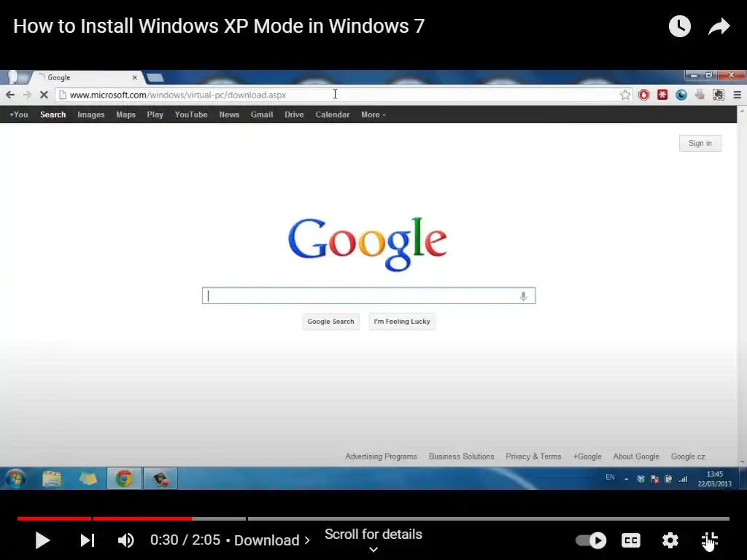Viewport: 747px width, 560px height.
Task: Open the Download chapter link
Action: coord(271,540)
